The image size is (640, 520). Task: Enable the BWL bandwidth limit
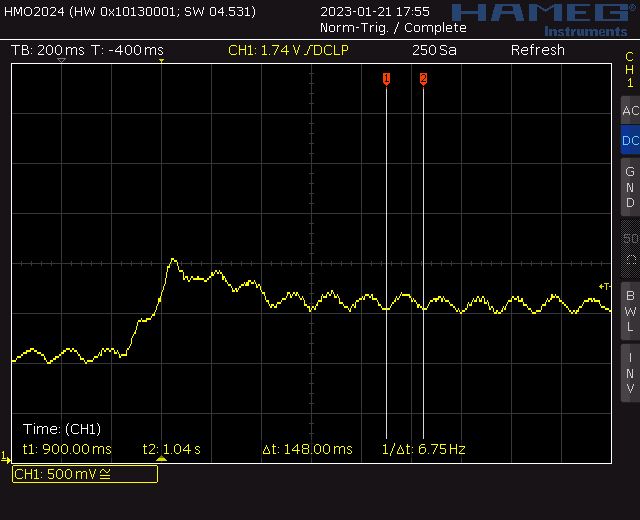[629, 311]
